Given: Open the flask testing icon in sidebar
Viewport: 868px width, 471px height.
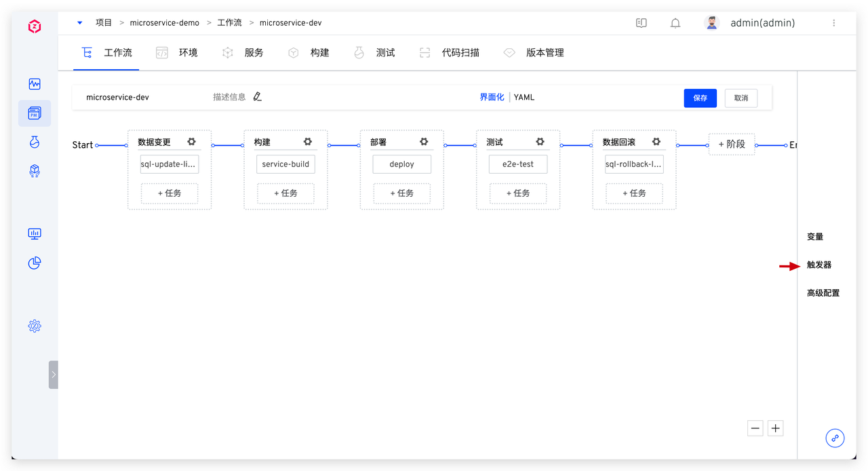Looking at the screenshot, I should tap(35, 142).
